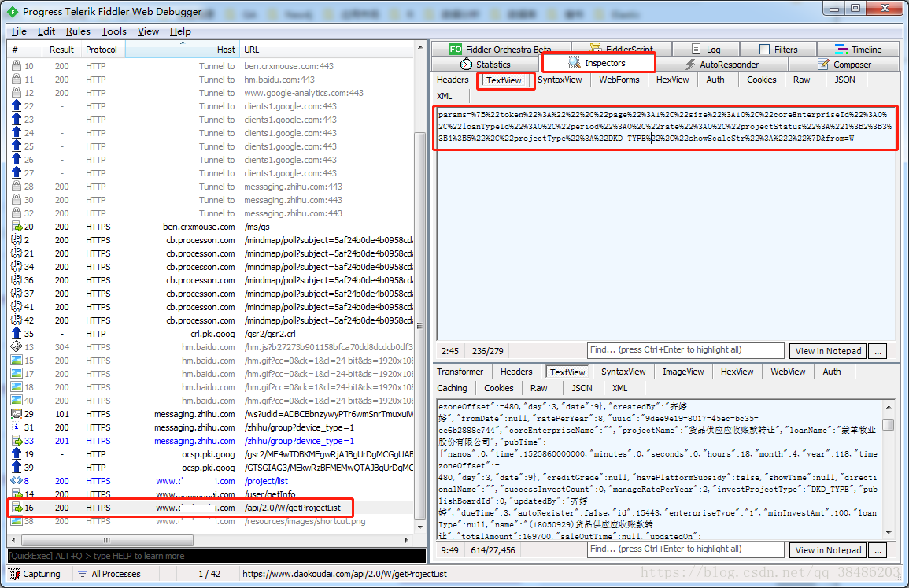The image size is (909, 588).
Task: Click HTML icon of session 8
Action: 17,481
